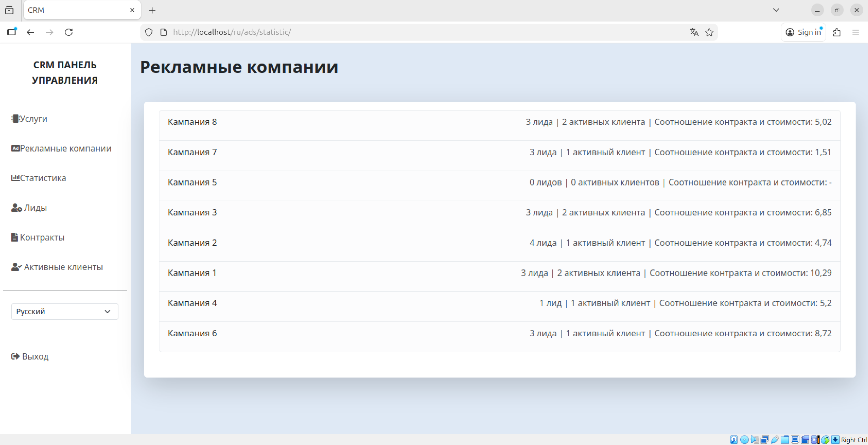Click the translate page icon
This screenshot has width=868, height=445.
[694, 32]
